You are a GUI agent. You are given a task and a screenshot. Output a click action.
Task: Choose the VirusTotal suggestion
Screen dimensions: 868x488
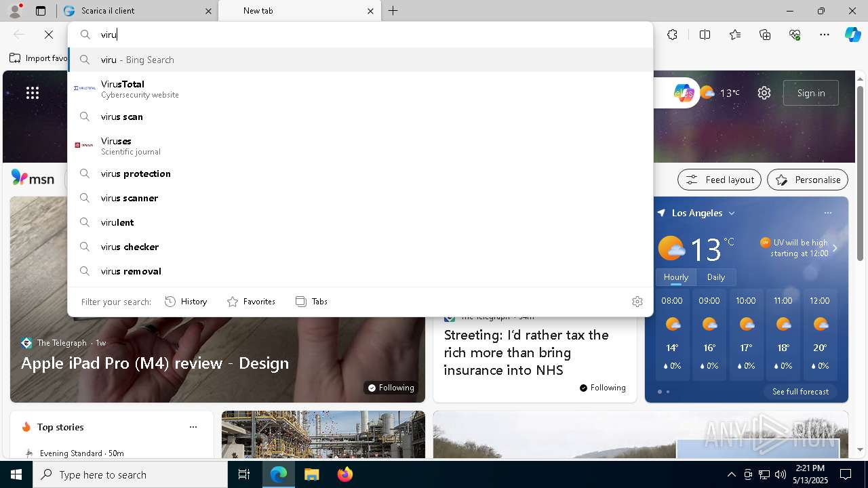click(x=360, y=89)
